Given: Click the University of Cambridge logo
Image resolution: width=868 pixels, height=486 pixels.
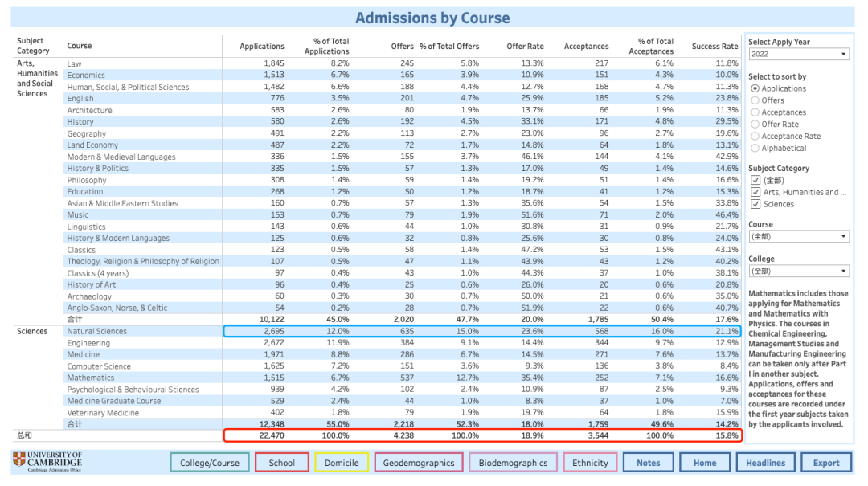Looking at the screenshot, I should (47, 462).
